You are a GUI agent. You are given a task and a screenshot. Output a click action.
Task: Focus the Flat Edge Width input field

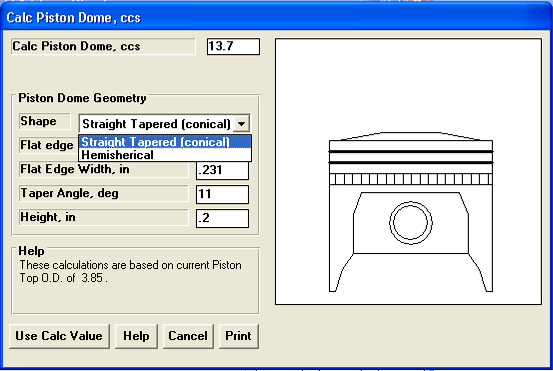pyautogui.click(x=222, y=170)
